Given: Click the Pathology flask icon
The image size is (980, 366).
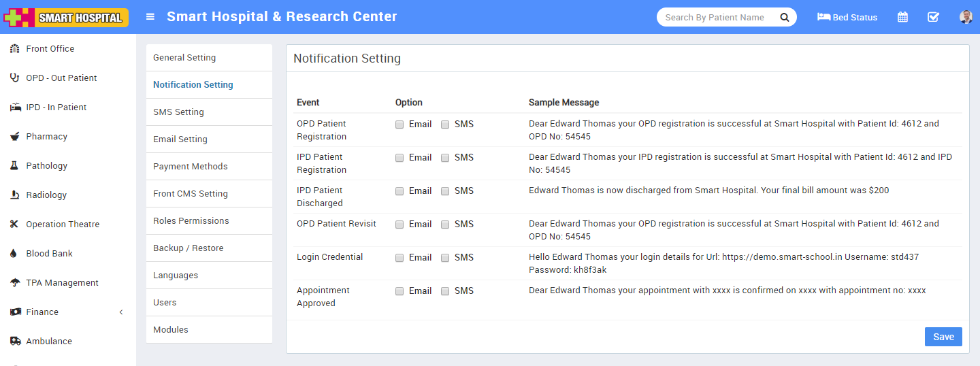Looking at the screenshot, I should click(x=14, y=166).
